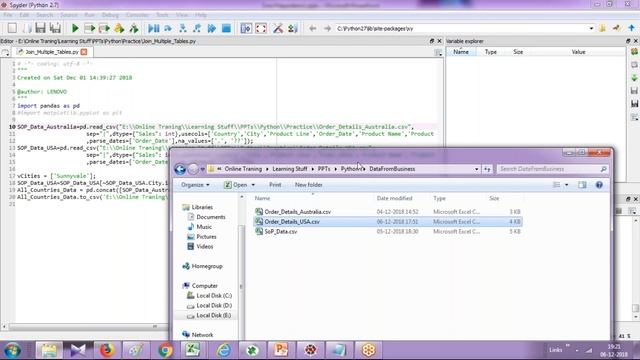Open the PYTHONPATH manager icon

click(293, 28)
